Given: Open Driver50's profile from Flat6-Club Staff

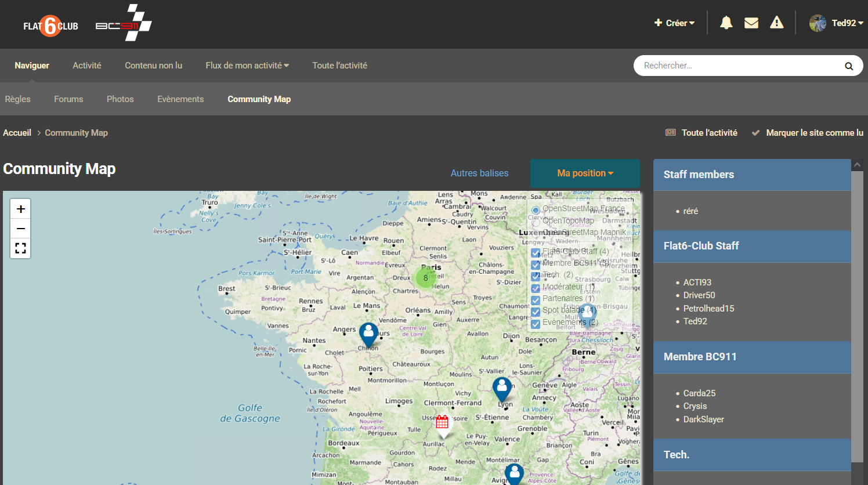Looking at the screenshot, I should tap(699, 295).
